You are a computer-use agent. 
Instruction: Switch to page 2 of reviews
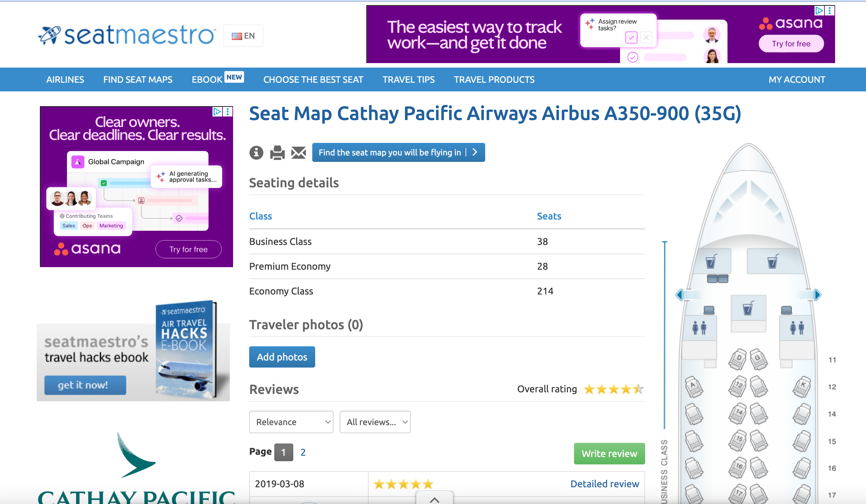pos(303,452)
